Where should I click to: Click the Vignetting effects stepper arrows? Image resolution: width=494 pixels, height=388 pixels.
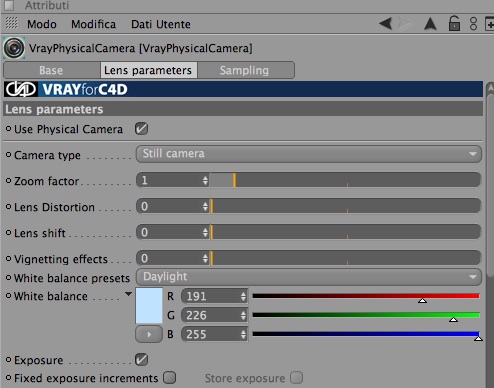205,258
